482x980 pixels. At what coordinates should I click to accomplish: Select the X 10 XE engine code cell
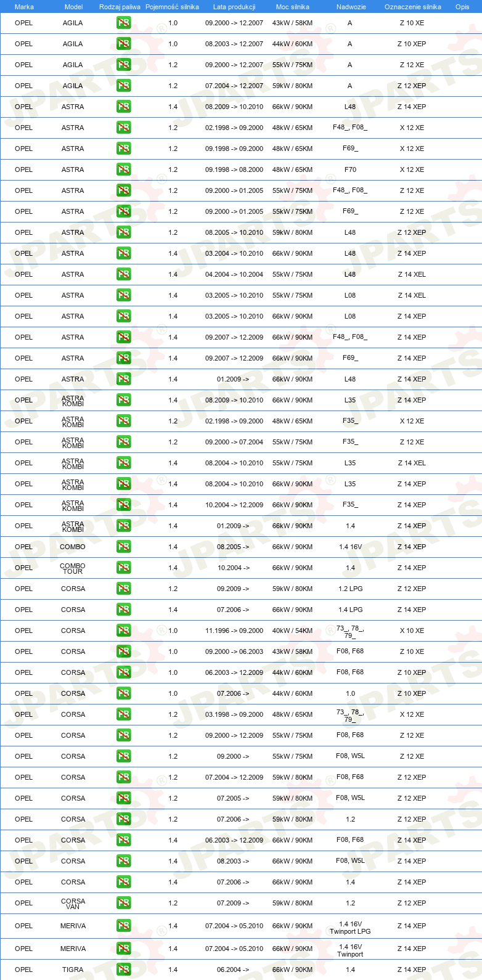(412, 631)
